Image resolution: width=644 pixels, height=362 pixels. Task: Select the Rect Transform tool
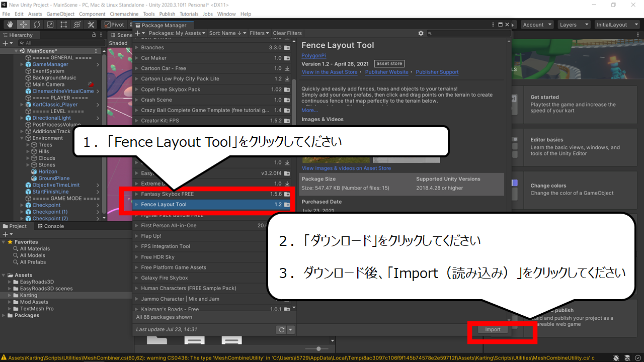point(64,25)
